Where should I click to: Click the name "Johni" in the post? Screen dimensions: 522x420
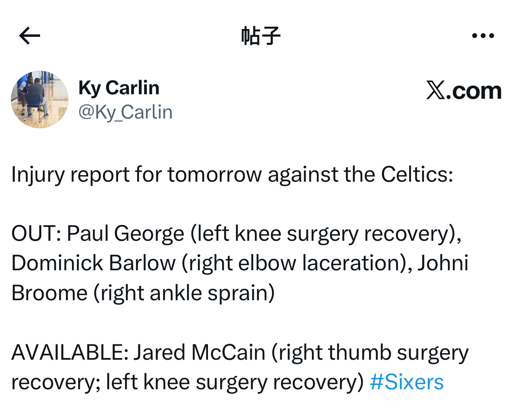(443, 263)
